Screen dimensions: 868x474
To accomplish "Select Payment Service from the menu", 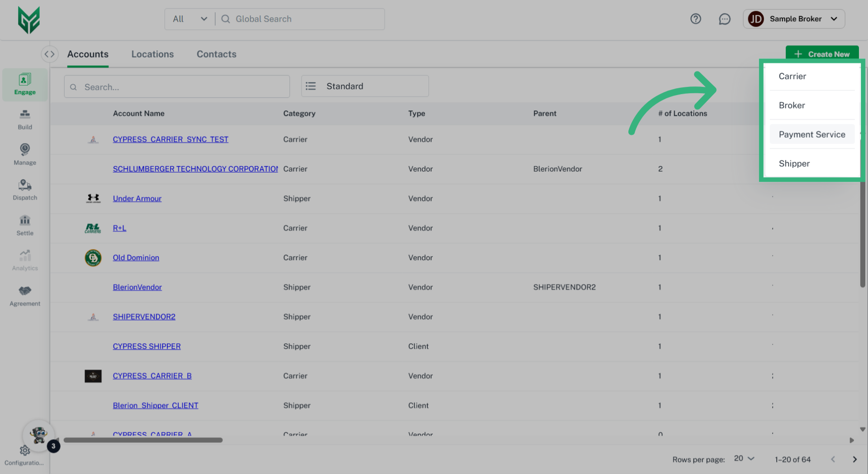I will [x=811, y=134].
